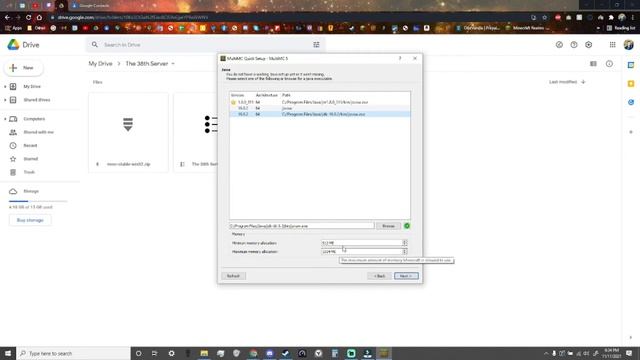
Task: Focus the Java path input field
Action: (x=301, y=226)
